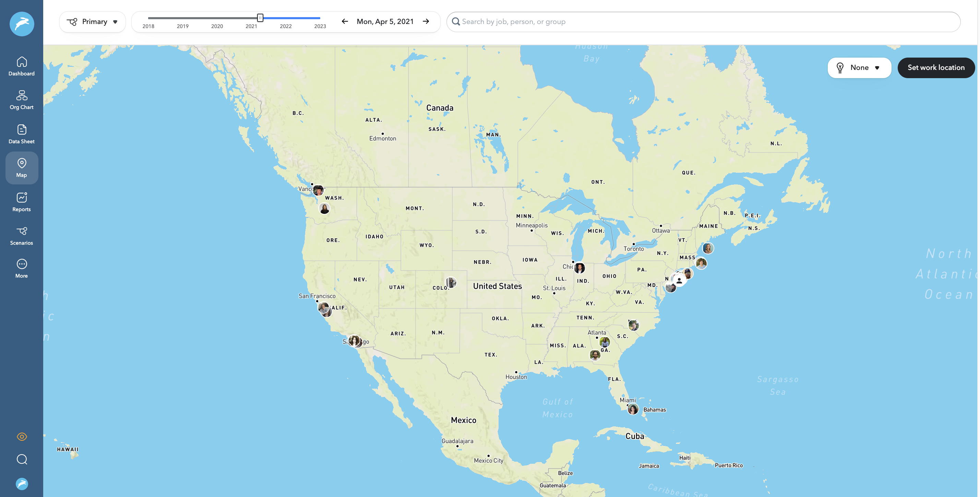Open your profile avatar at sidebar bottom

(22, 484)
